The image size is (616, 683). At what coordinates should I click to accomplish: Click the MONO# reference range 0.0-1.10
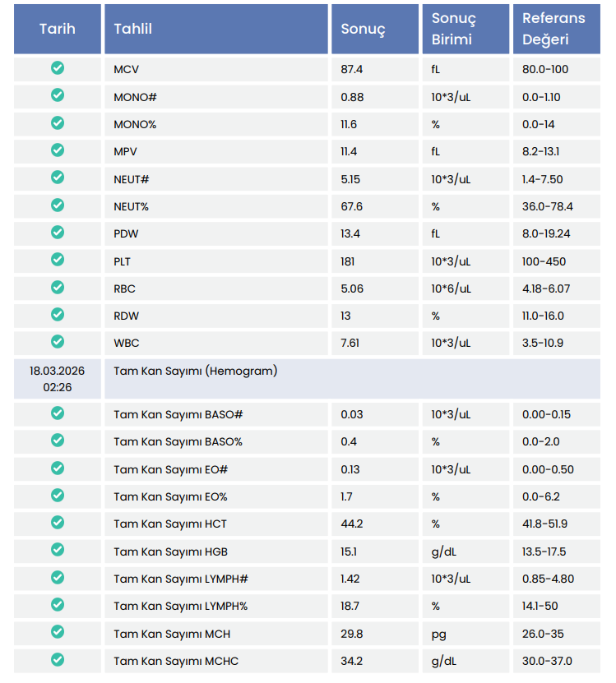coord(541,97)
